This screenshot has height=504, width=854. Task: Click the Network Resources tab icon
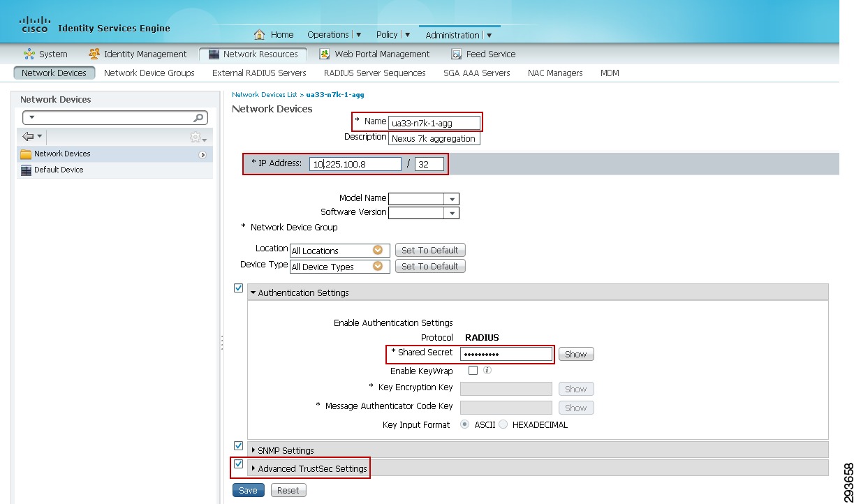click(x=213, y=54)
